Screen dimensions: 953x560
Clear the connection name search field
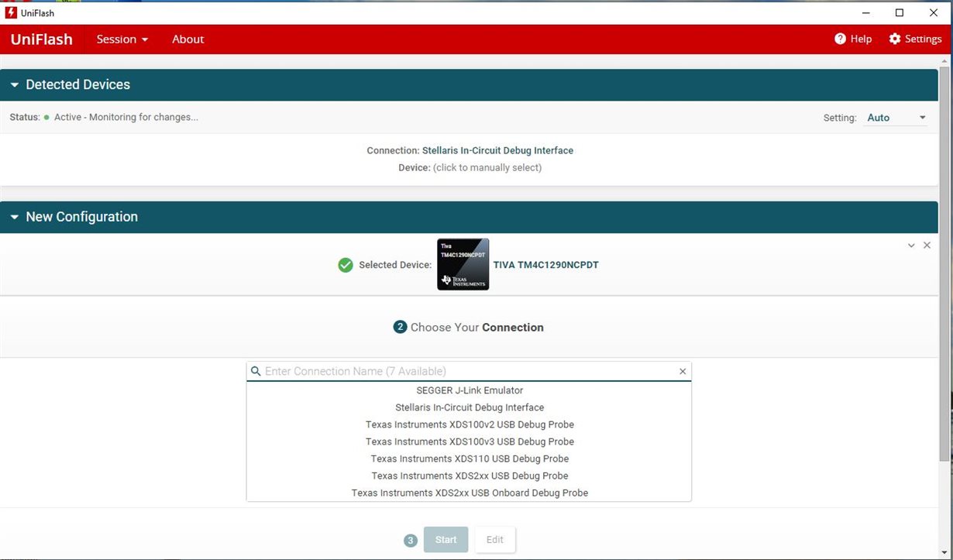(683, 372)
